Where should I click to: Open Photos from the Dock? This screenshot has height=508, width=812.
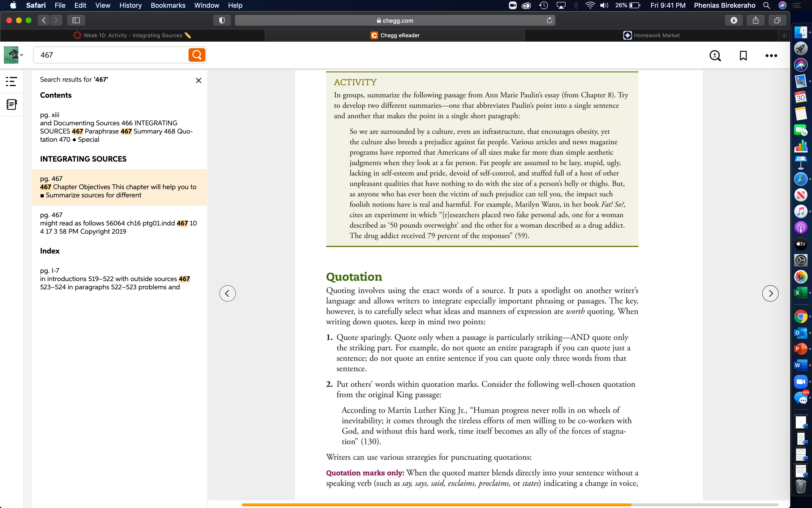click(x=801, y=276)
